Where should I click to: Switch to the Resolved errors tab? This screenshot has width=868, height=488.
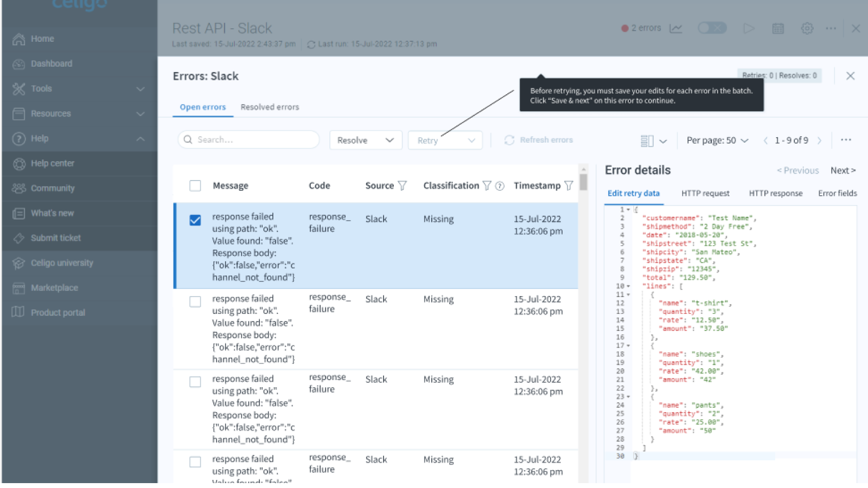click(x=270, y=107)
